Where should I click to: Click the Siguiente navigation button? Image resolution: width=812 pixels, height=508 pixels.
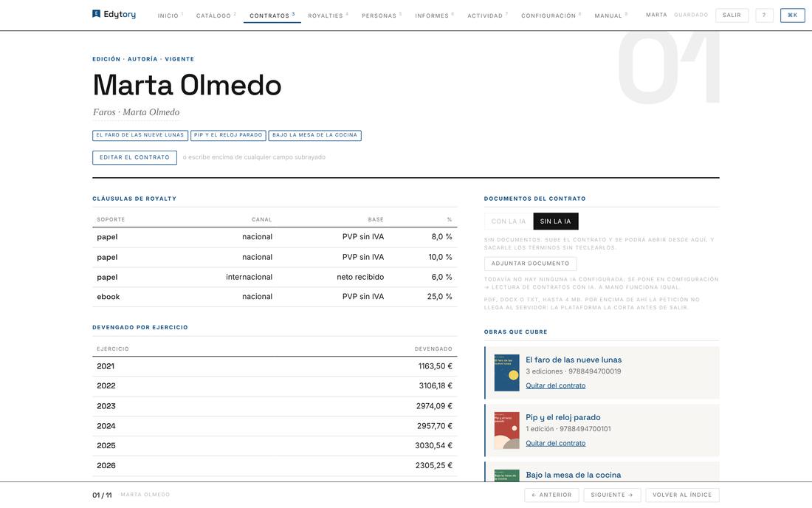pyautogui.click(x=612, y=495)
